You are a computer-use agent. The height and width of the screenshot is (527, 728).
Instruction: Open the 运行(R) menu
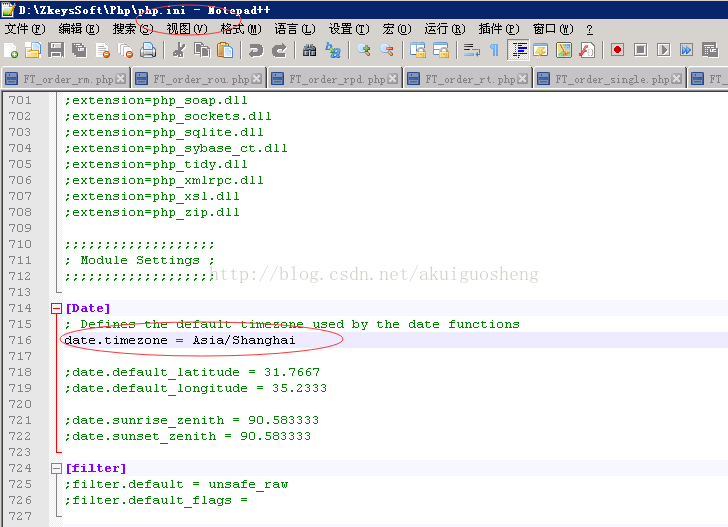[x=445, y=29]
